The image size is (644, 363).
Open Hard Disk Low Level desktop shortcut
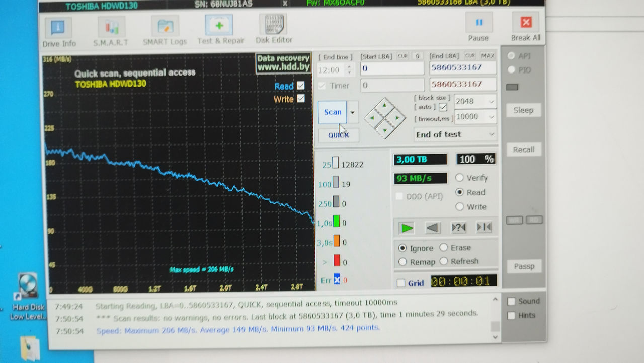(x=28, y=296)
